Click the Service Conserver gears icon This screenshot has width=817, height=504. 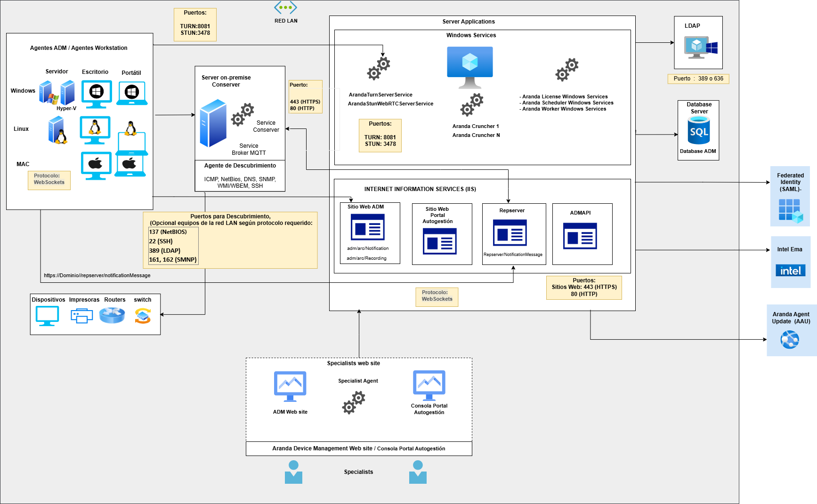click(243, 114)
